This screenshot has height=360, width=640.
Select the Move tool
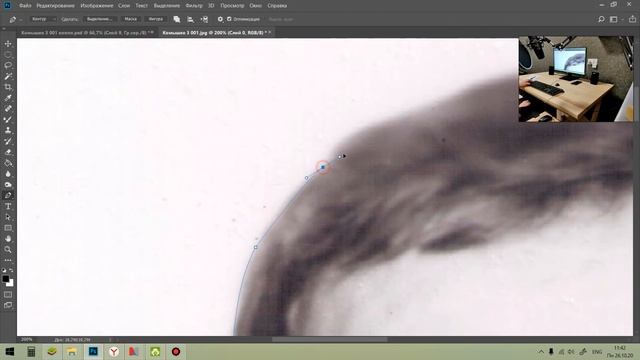click(x=8, y=44)
